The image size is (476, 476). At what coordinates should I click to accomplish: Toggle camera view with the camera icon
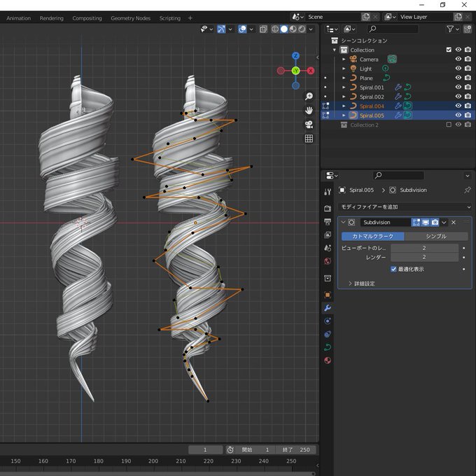tap(309, 125)
